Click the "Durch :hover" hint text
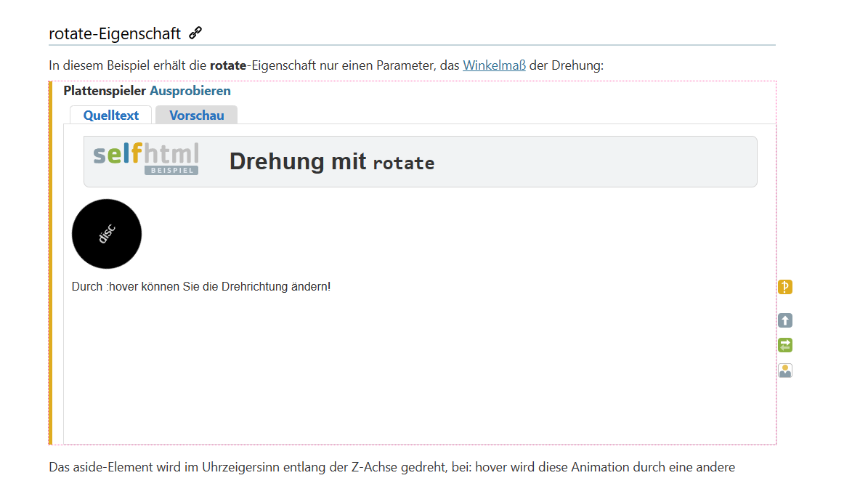 pos(201,286)
